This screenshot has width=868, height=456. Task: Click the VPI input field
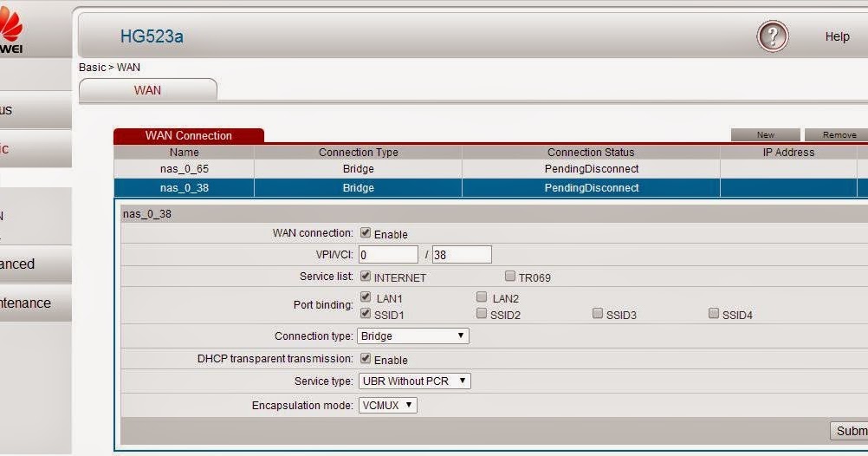pos(388,255)
